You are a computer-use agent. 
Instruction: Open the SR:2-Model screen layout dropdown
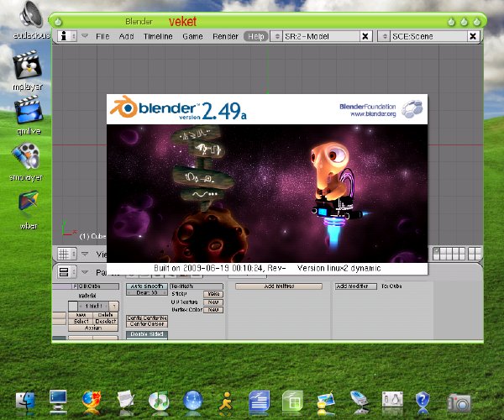point(276,36)
